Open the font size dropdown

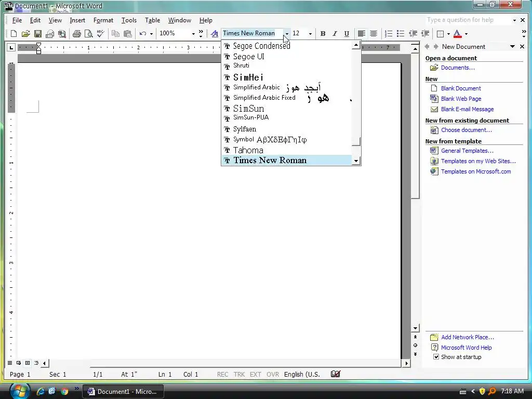pyautogui.click(x=310, y=34)
